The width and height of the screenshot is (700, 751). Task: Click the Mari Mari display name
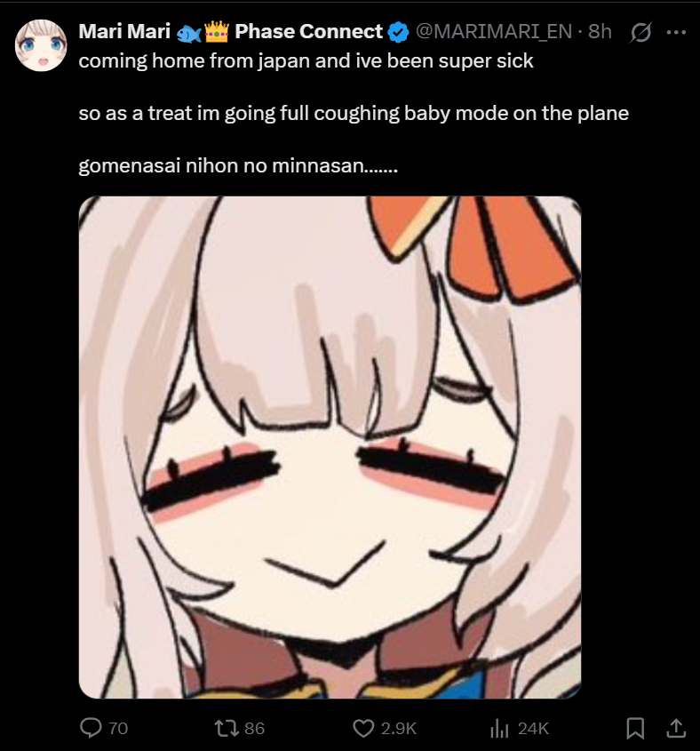click(x=124, y=32)
